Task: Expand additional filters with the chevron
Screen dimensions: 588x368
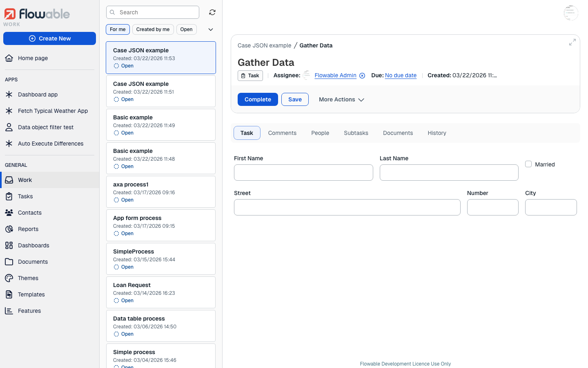Action: (x=211, y=29)
